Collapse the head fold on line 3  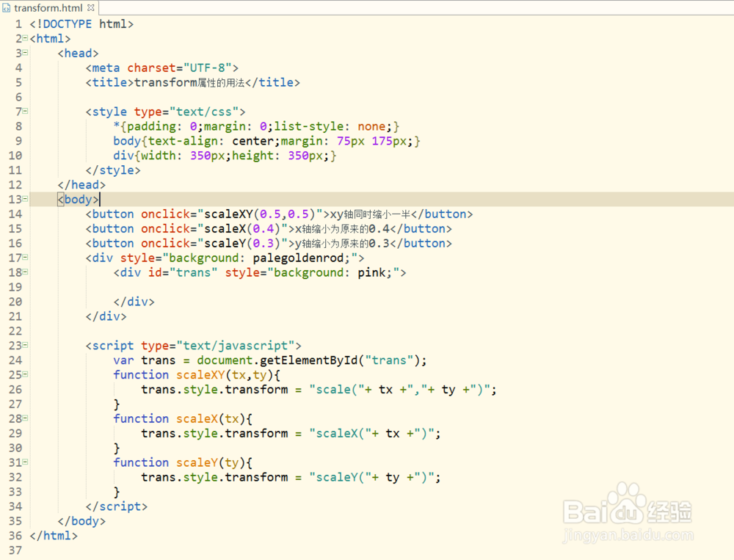pos(25,52)
